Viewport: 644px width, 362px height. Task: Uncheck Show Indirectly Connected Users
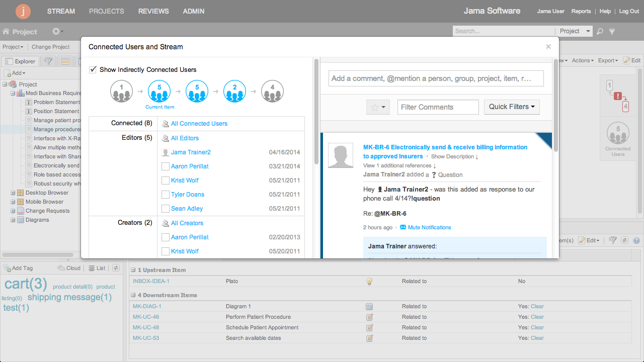(x=93, y=70)
